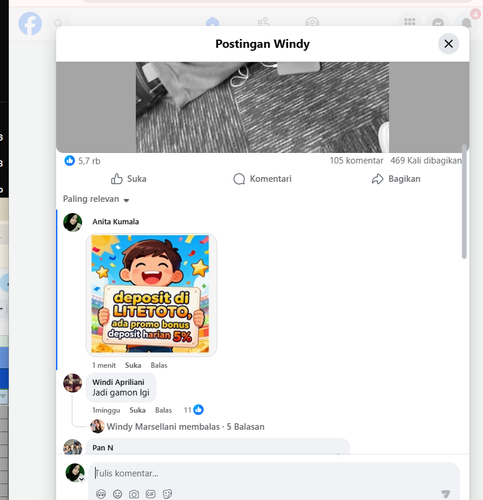Attach a photo with camera icon
The image size is (483, 500).
[134, 494]
